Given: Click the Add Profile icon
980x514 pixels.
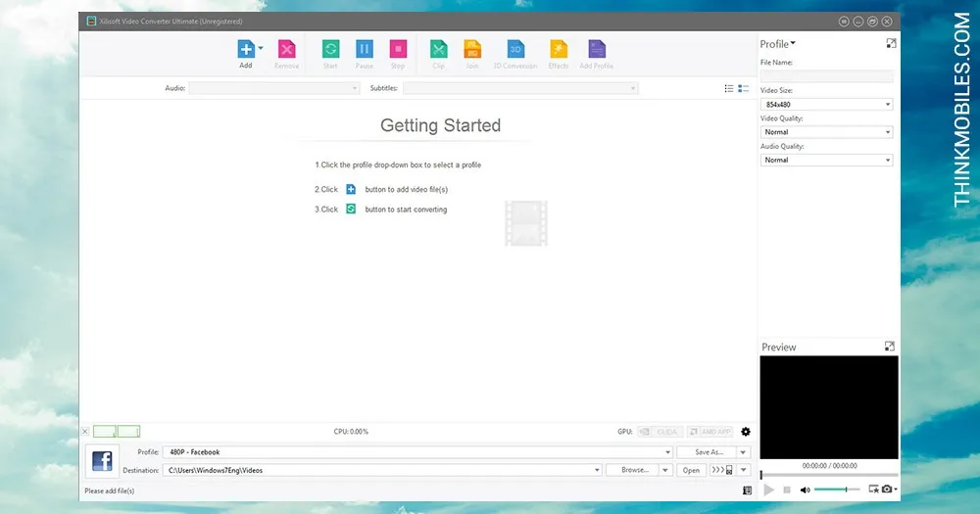Looking at the screenshot, I should pos(597,49).
